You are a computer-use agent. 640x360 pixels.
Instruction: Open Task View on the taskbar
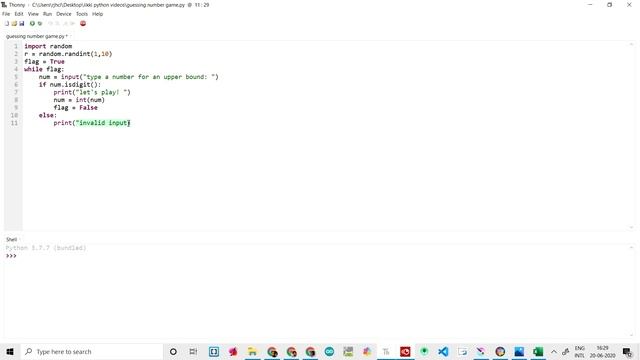pyautogui.click(x=193, y=351)
